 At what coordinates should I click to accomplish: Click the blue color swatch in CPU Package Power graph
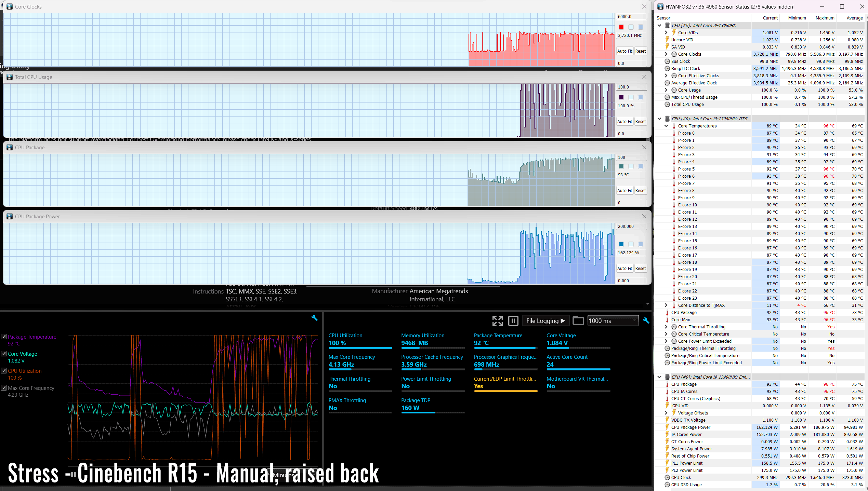(621, 245)
